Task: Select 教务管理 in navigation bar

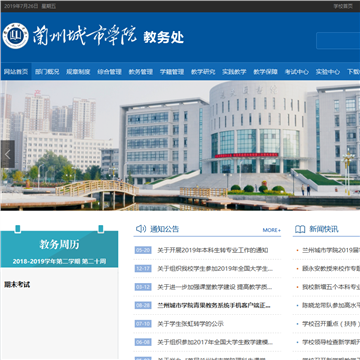Action: click(141, 72)
